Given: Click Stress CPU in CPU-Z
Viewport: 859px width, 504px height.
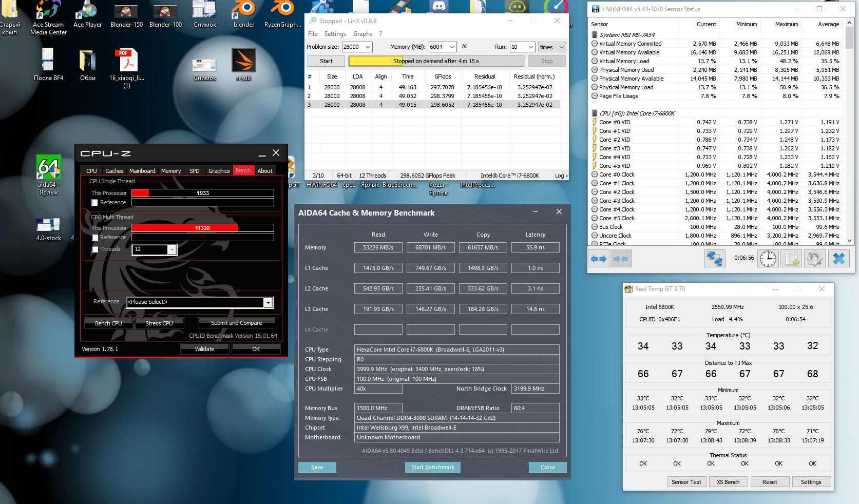Looking at the screenshot, I should (x=159, y=323).
